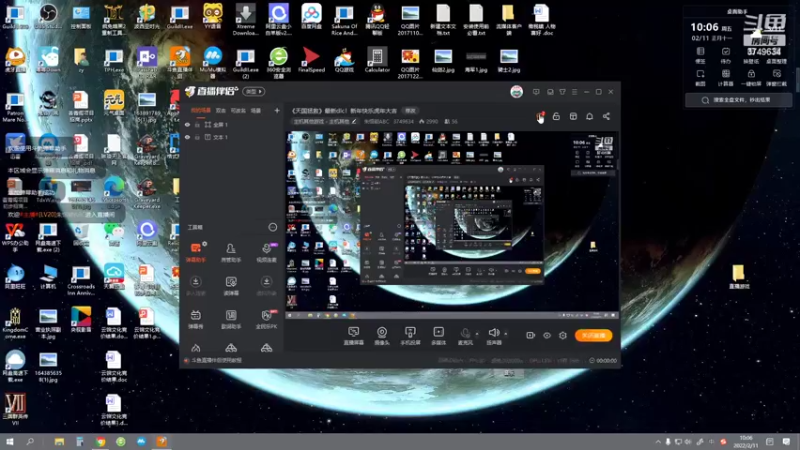The image size is (800, 450).
Task: Click the message icon beside the avatar
Action: [536, 92]
